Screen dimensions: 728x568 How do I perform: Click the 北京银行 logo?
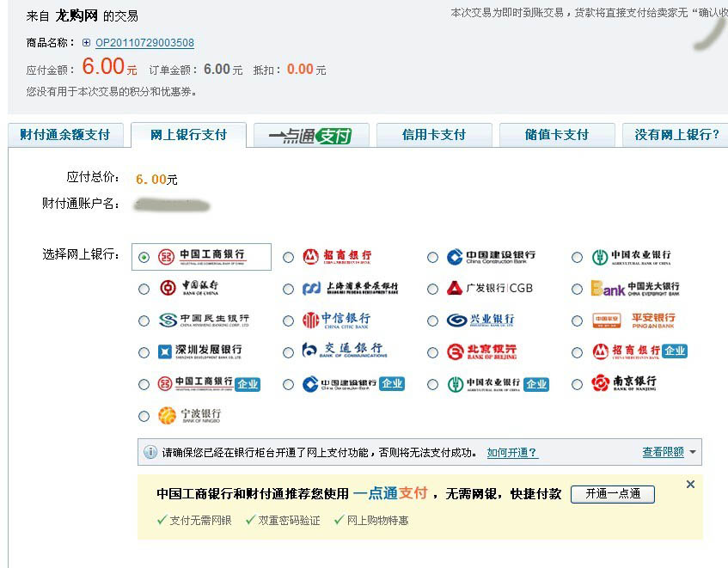(482, 351)
